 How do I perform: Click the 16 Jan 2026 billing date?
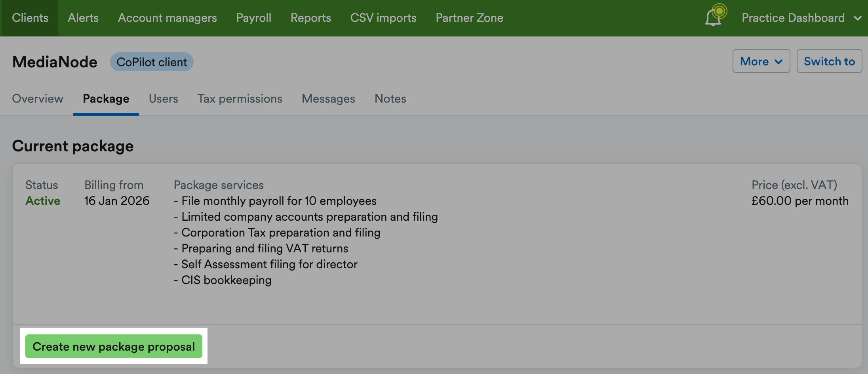click(117, 201)
